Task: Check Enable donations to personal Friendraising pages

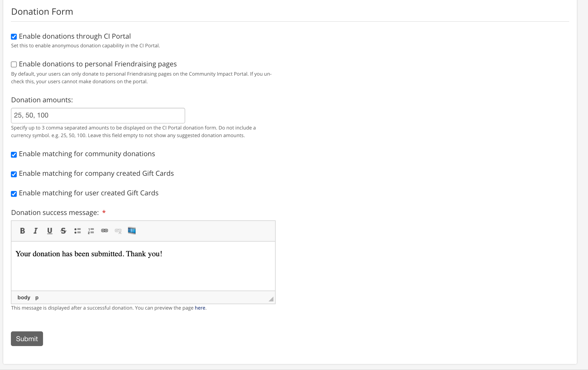Action: click(14, 64)
